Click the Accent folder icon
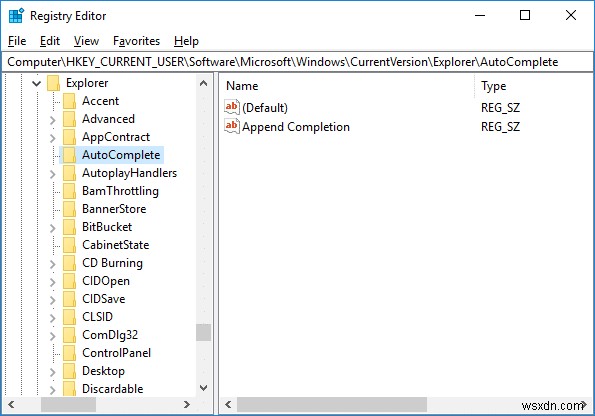Viewport: 595px width, 416px height. coord(69,101)
